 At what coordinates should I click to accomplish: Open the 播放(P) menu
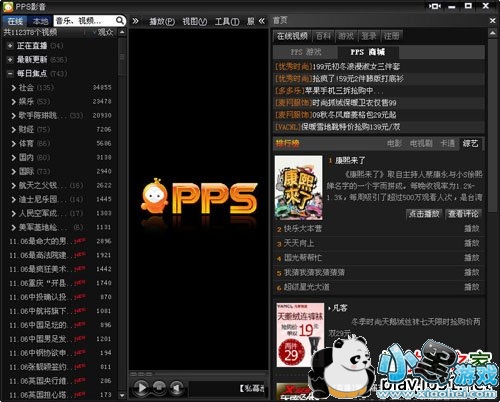[x=162, y=21]
